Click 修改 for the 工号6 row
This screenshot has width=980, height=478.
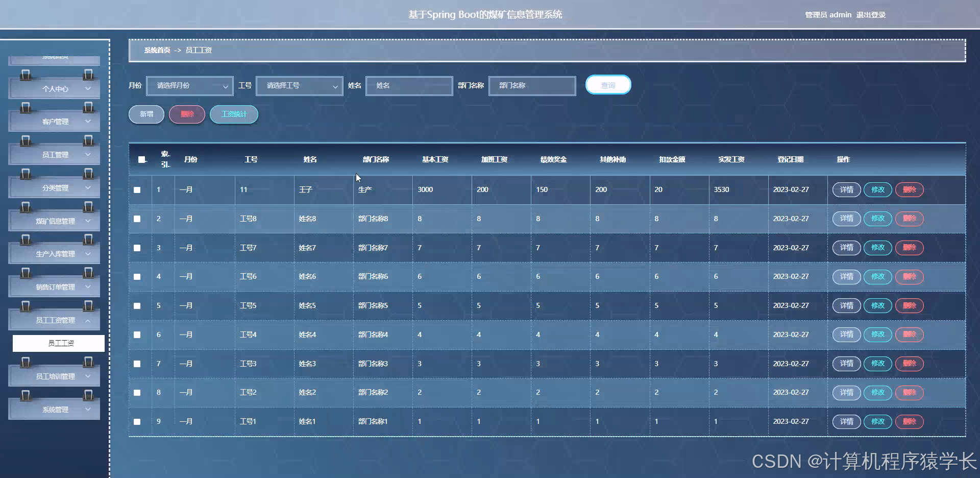click(878, 277)
